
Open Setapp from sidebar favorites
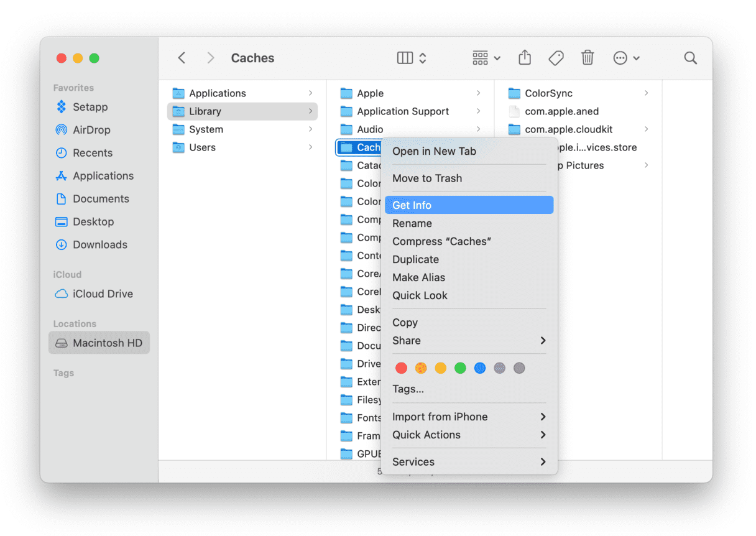click(x=90, y=107)
